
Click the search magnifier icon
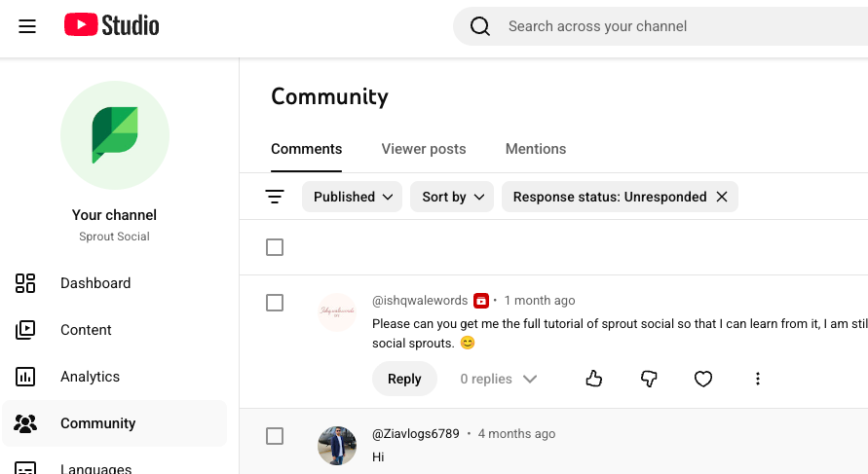(480, 26)
